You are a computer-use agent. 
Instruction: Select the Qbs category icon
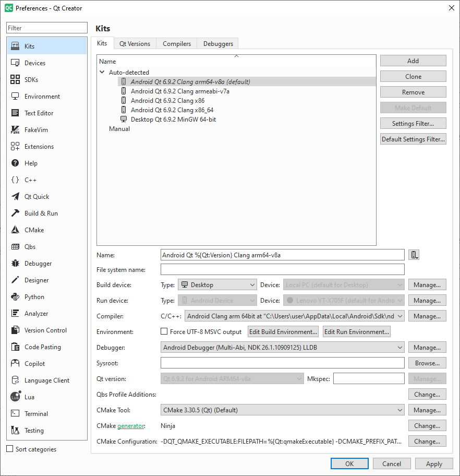15,246
